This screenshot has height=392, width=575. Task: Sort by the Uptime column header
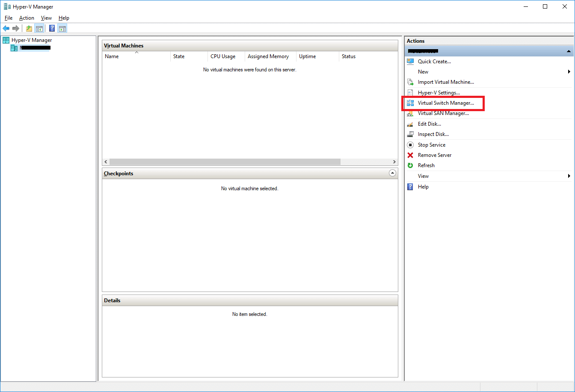point(317,56)
